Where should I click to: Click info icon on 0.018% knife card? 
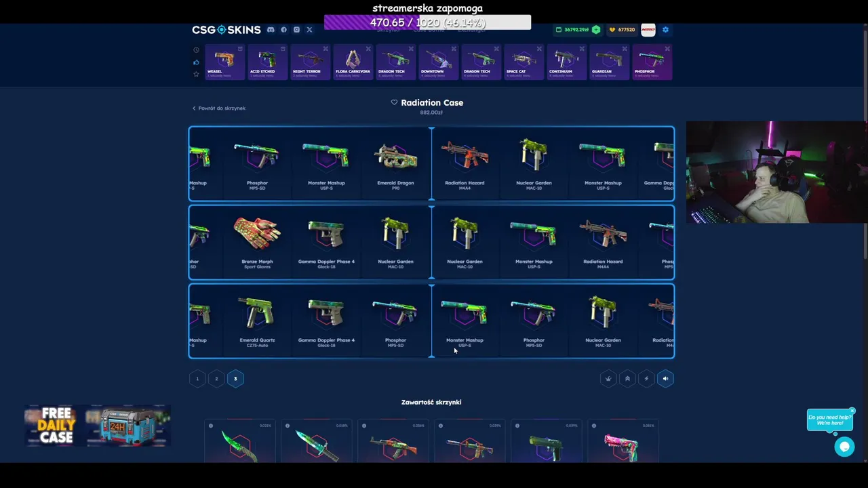point(288,426)
